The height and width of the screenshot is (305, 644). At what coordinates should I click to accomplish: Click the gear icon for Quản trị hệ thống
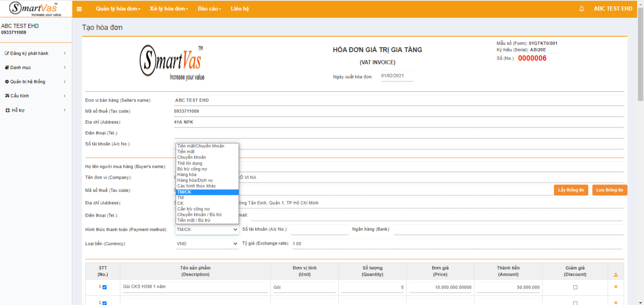tap(7, 82)
